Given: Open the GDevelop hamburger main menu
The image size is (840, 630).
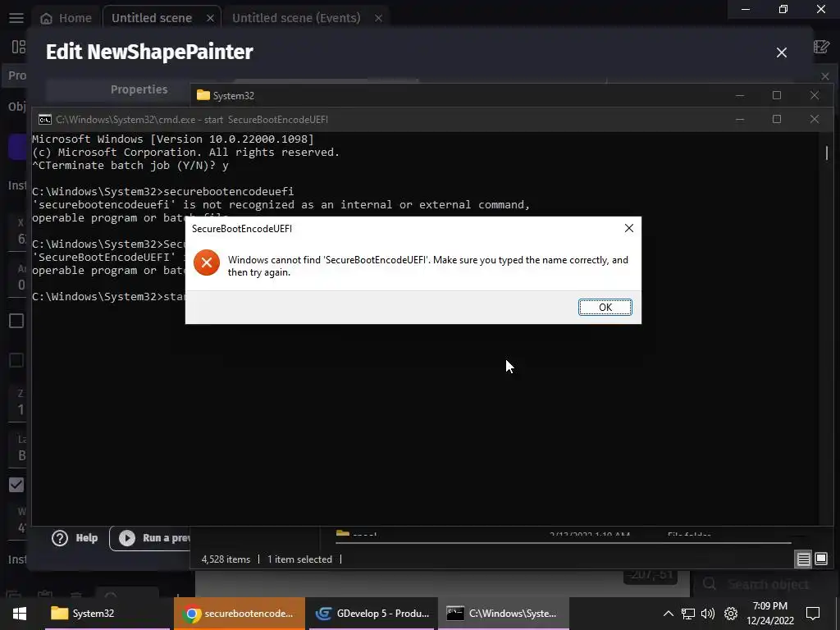Looking at the screenshot, I should [x=16, y=18].
